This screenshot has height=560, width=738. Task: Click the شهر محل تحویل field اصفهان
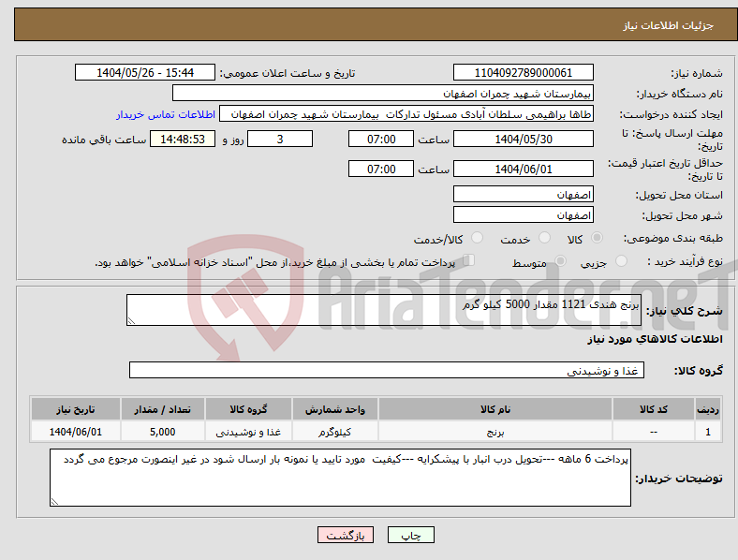click(523, 214)
